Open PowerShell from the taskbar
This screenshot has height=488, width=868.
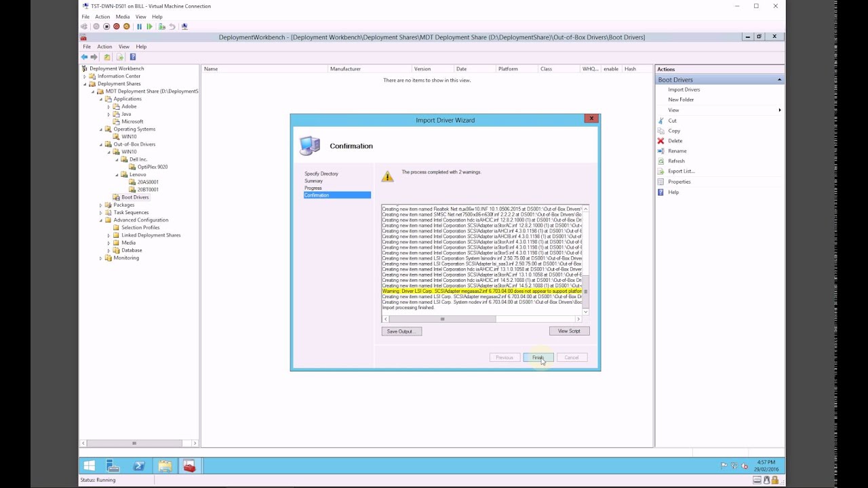(139, 466)
